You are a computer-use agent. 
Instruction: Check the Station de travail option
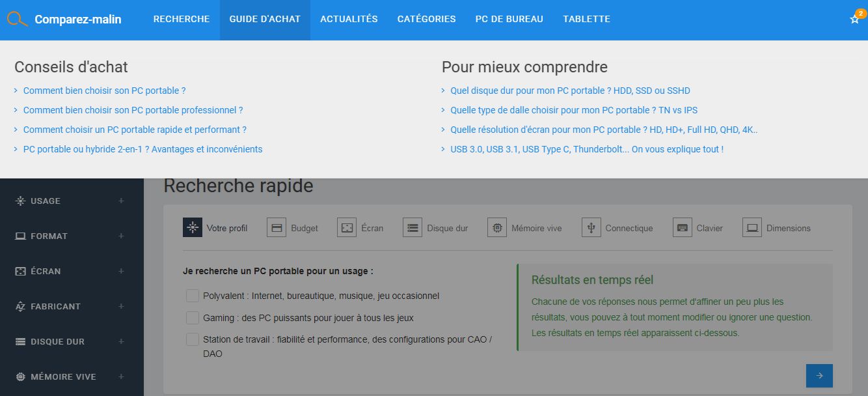(192, 339)
